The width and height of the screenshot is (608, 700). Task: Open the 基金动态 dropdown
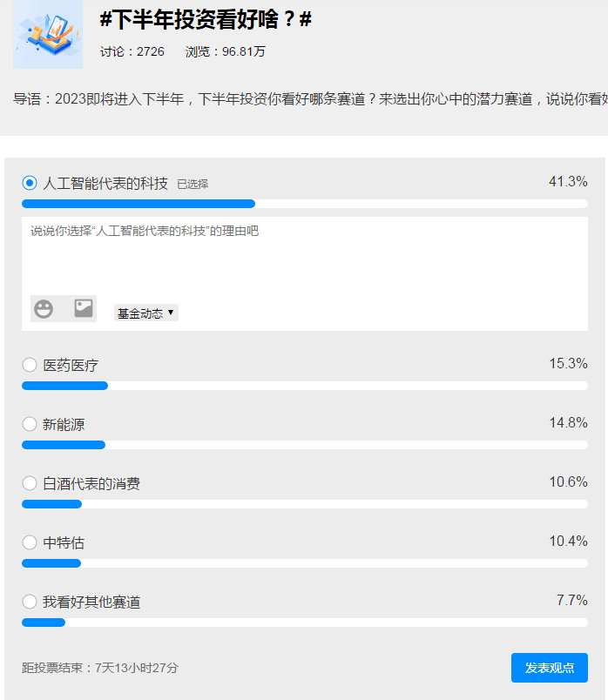point(145,313)
